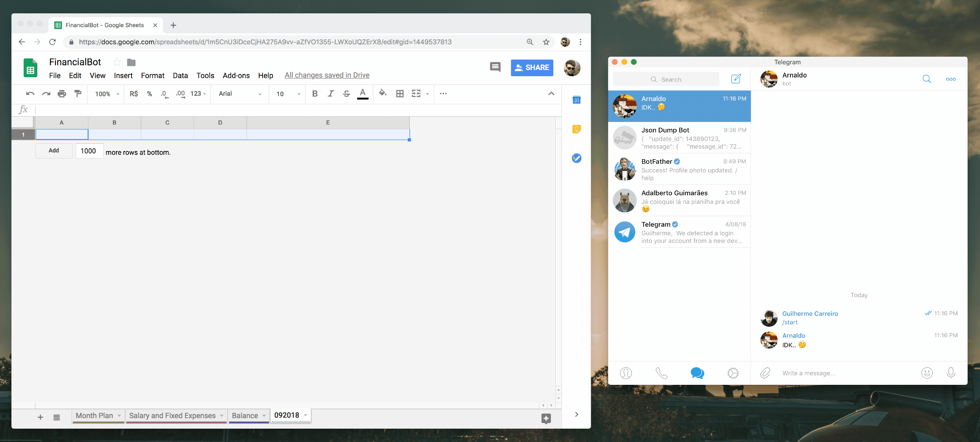Open Google Sheets home icon

[30, 68]
